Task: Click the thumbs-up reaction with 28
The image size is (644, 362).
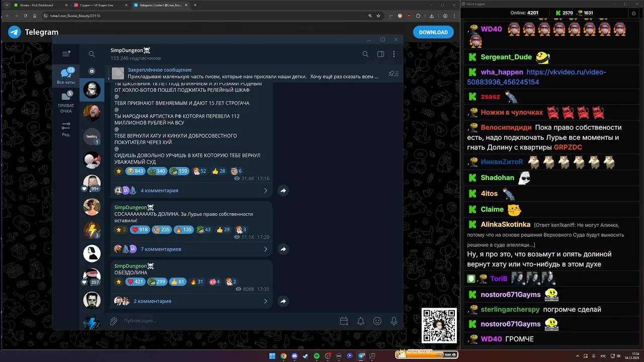Action: click(x=218, y=171)
